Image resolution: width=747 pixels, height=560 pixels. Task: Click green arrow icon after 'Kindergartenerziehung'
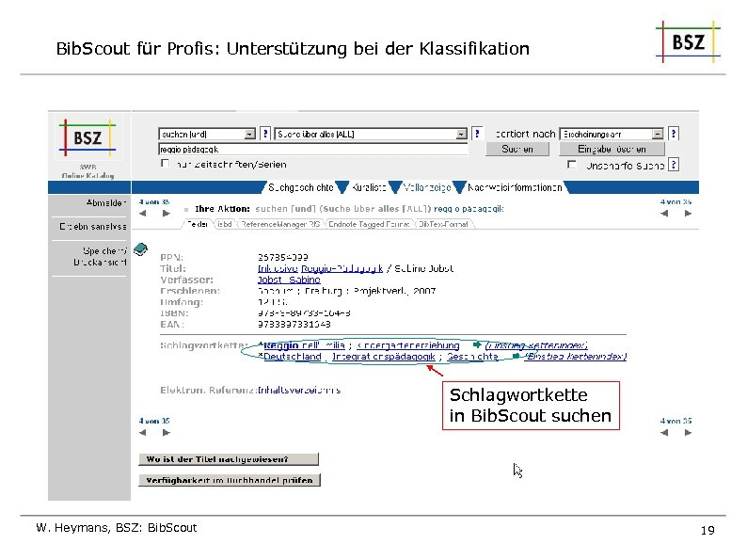[477, 344]
